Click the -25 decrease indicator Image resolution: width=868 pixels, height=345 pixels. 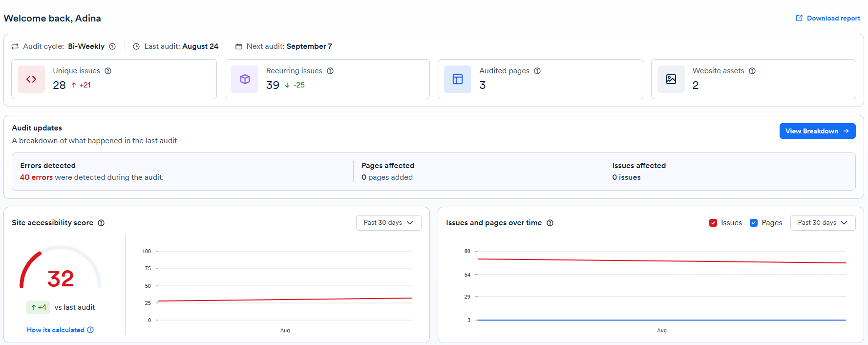[x=295, y=85]
